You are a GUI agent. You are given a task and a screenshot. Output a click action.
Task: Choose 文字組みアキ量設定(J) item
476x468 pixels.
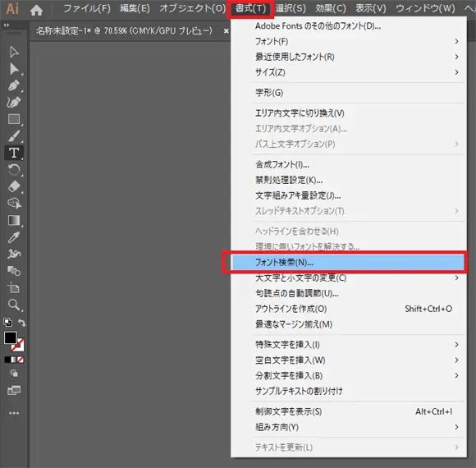349,195
